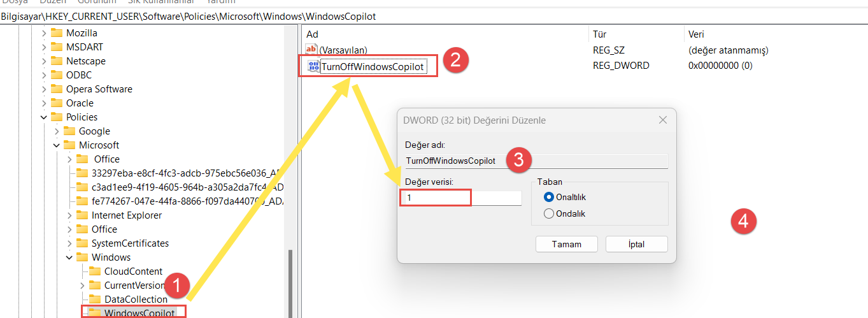This screenshot has height=318, width=868.
Task: Click the Tamam button
Action: 567,244
